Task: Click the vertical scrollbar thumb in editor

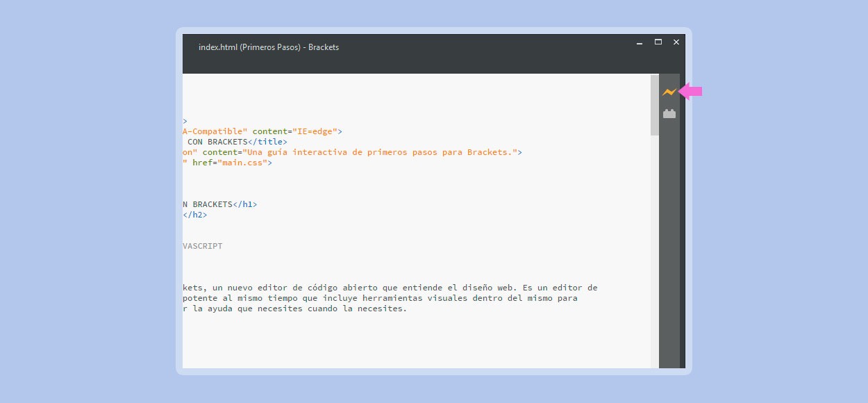Action: 655,105
